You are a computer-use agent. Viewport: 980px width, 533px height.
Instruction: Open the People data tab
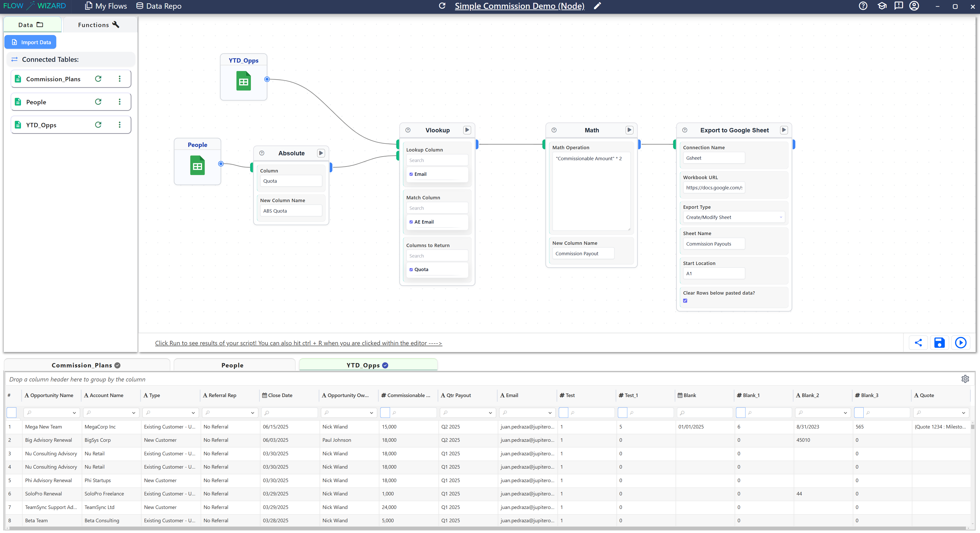point(232,365)
